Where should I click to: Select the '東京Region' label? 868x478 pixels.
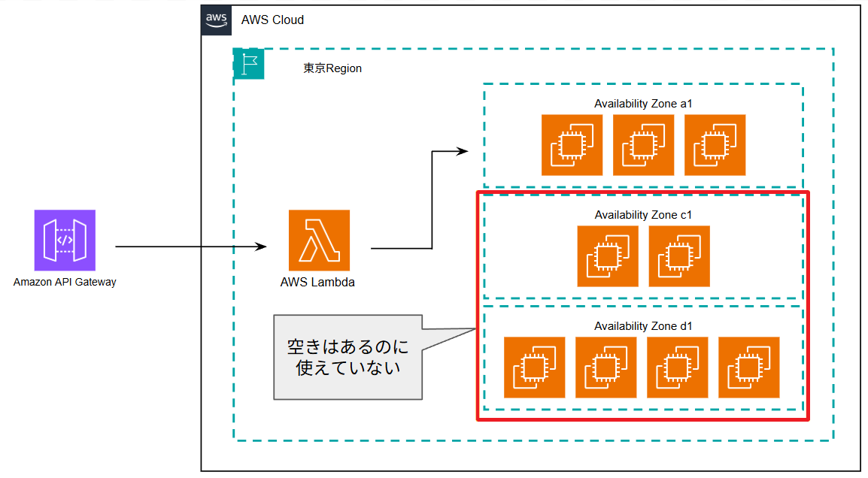[332, 68]
